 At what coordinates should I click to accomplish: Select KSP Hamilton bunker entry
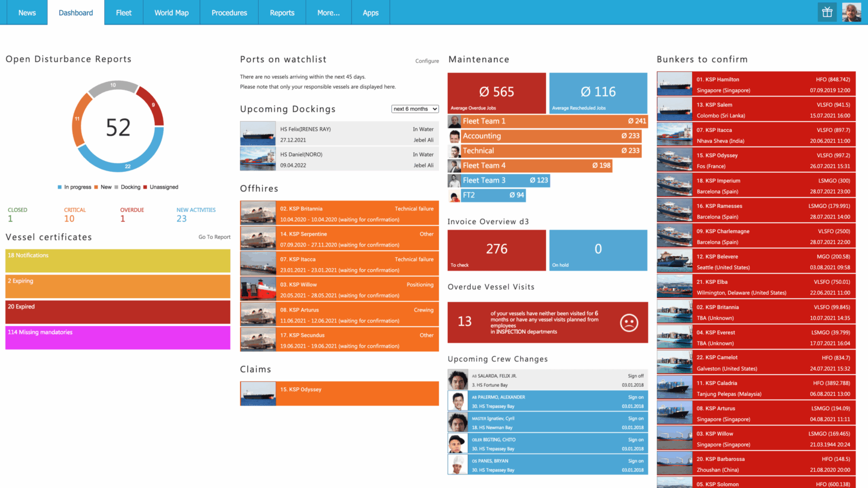(761, 85)
